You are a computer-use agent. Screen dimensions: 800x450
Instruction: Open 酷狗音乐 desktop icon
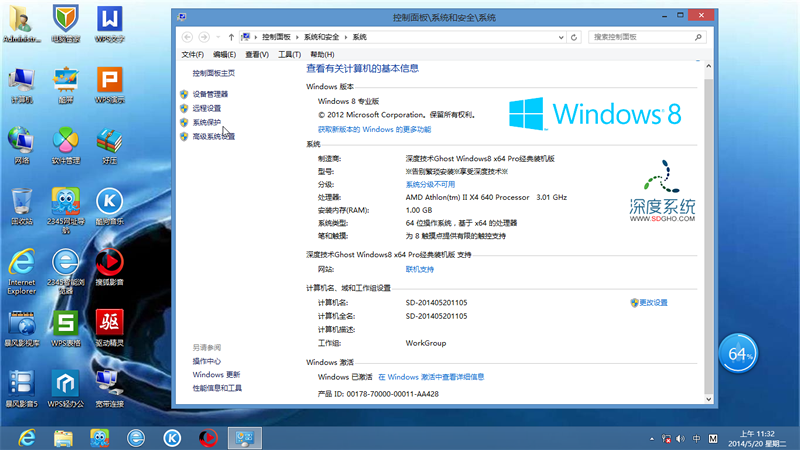pos(110,207)
